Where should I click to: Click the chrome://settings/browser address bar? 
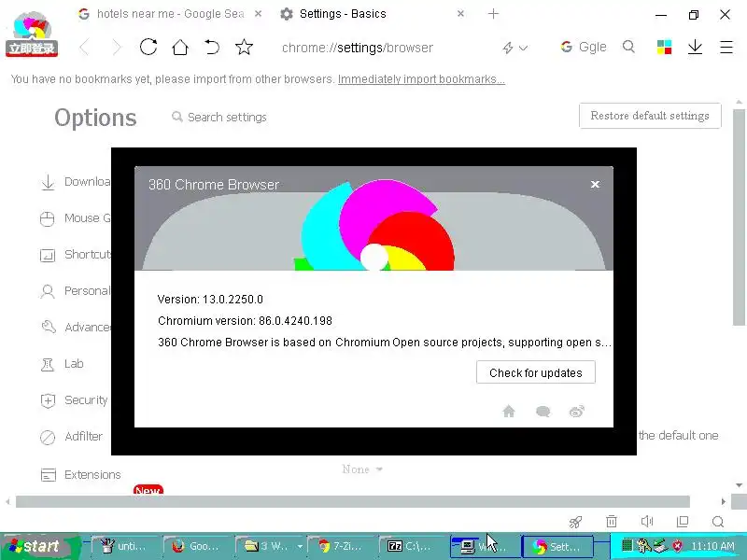(358, 48)
